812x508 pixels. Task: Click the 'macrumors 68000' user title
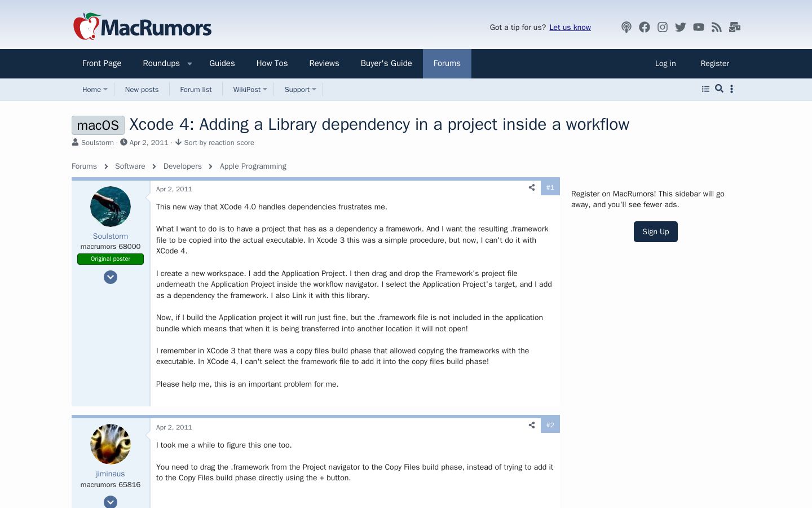(x=111, y=247)
